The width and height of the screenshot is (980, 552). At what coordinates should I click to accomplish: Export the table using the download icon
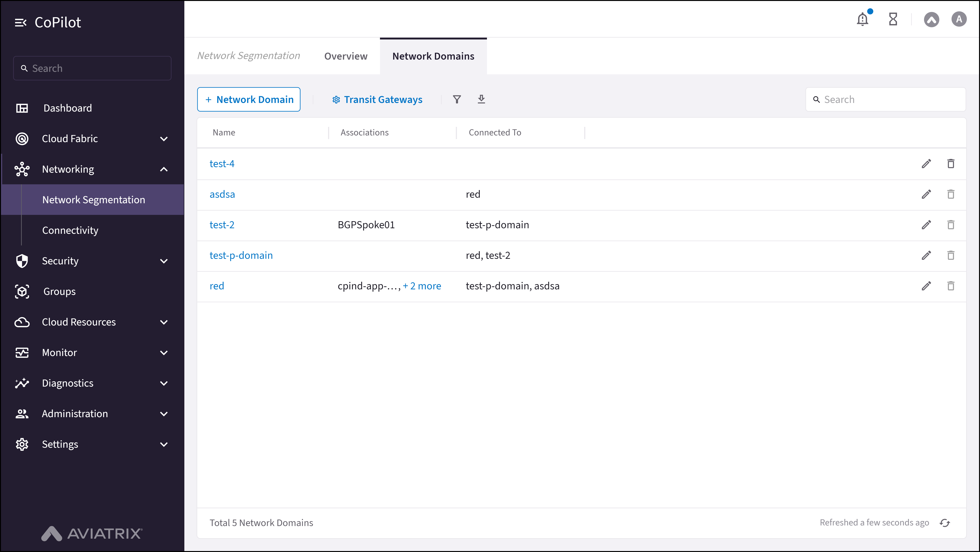pos(481,99)
